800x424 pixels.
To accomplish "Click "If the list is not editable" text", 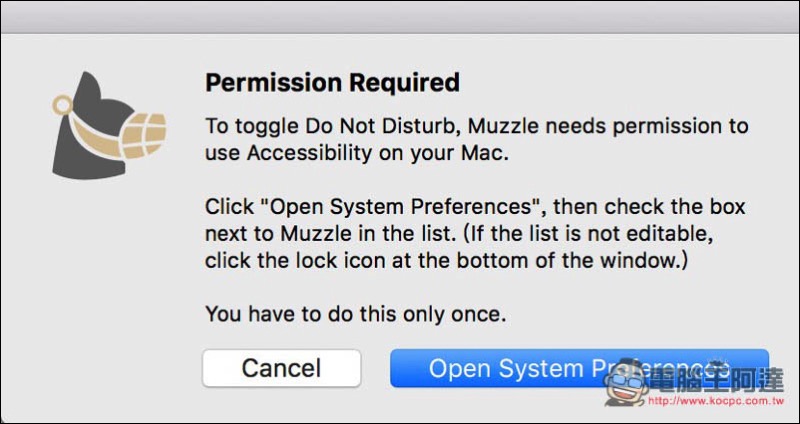I will pos(591,234).
